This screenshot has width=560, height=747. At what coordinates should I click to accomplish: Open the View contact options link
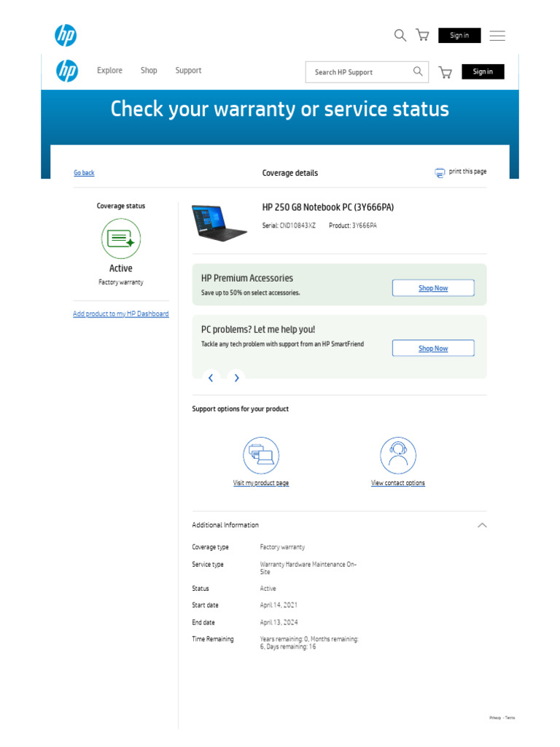[398, 483]
